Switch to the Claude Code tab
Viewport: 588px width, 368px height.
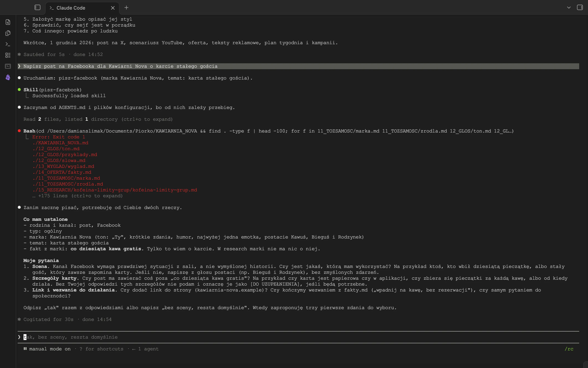point(82,8)
